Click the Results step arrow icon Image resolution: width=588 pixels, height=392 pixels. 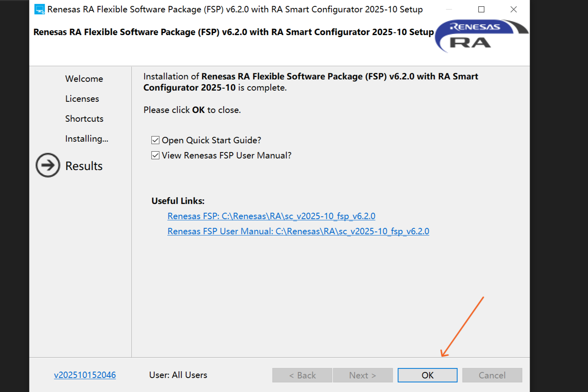point(48,165)
